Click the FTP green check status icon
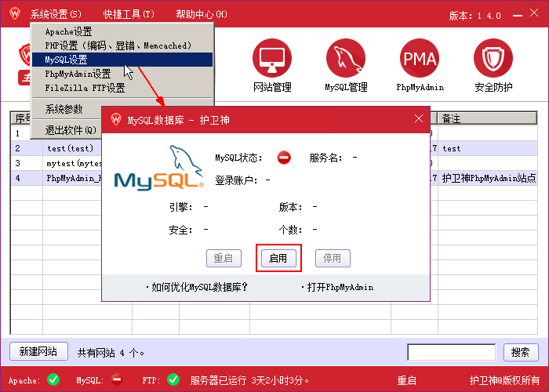Viewport: 549px width, 392px height. coord(173,379)
